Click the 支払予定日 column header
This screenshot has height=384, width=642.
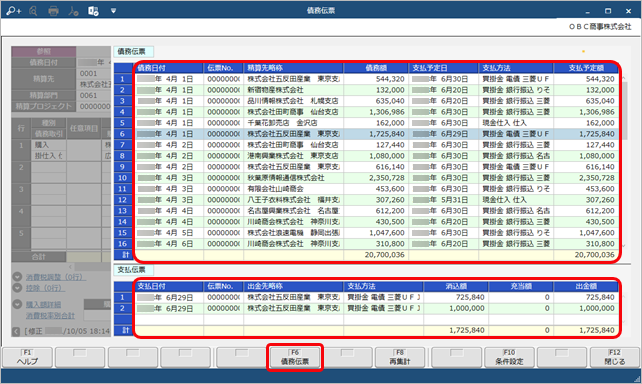pos(443,68)
